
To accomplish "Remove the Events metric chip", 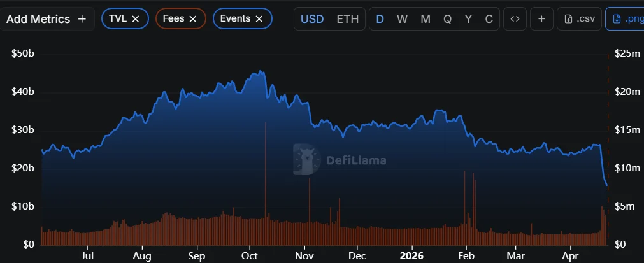I will [259, 19].
